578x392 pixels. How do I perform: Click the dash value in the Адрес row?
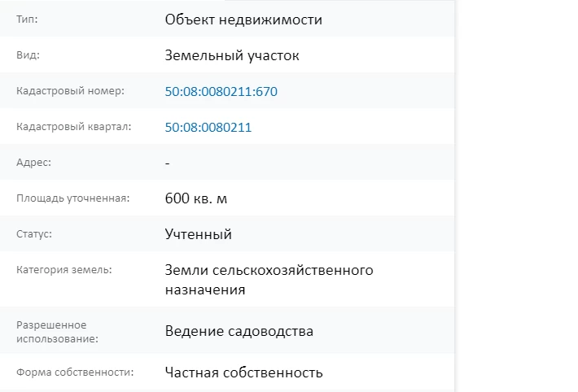[x=167, y=163]
